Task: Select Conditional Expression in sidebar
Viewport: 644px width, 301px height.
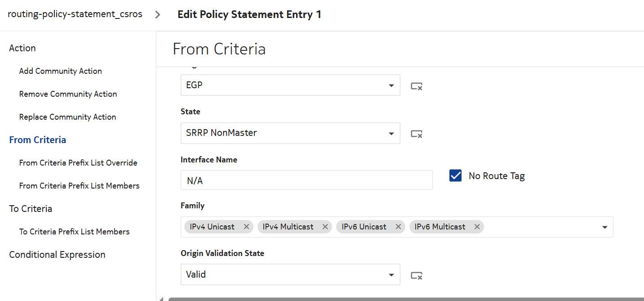Action: pyautogui.click(x=57, y=255)
